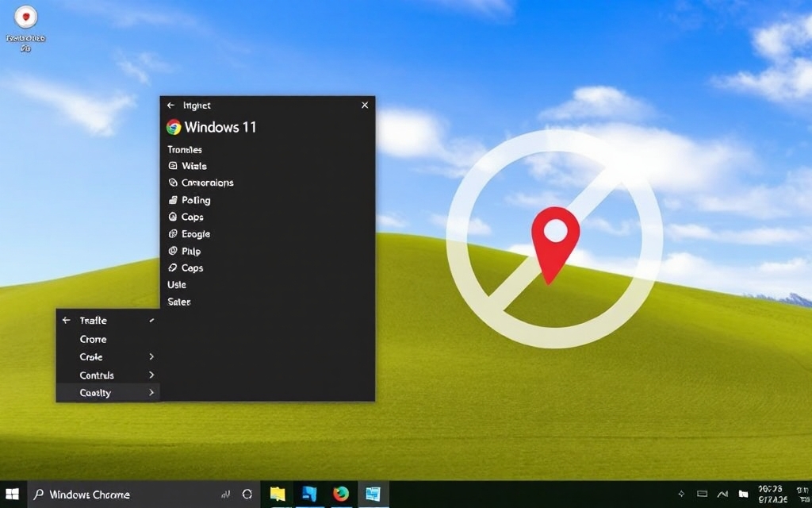Viewport: 812px width, 508px height.
Task: Close the dark Windows 11 panel
Action: click(365, 106)
